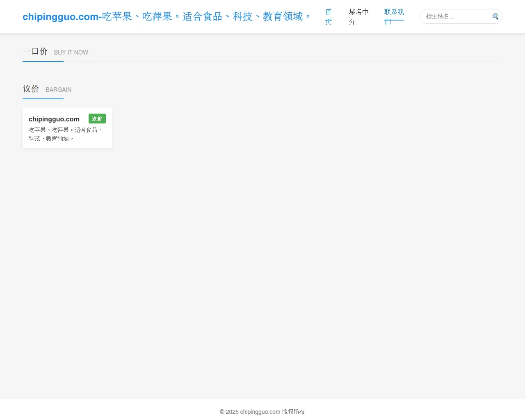525x420 pixels.
Task: Select the 一口价 section heading
Action: click(35, 52)
